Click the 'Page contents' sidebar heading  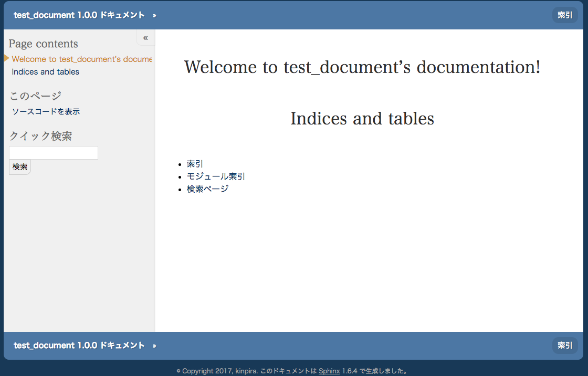[43, 44]
